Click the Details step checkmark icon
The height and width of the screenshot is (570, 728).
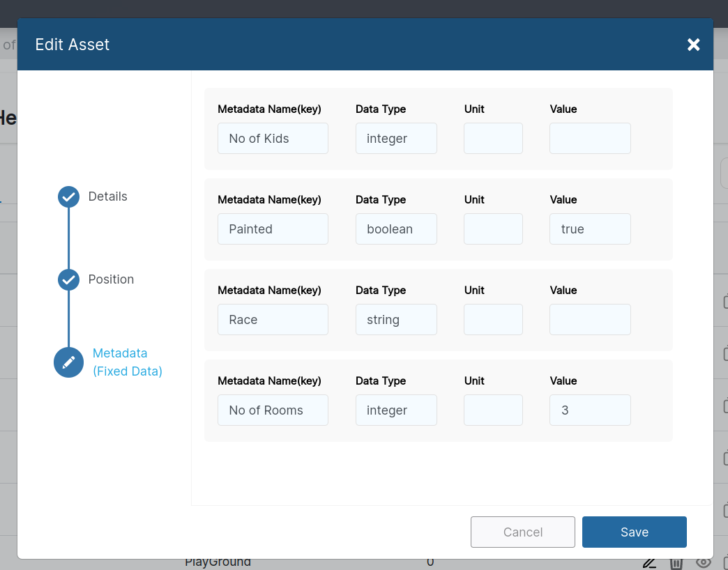coord(69,197)
